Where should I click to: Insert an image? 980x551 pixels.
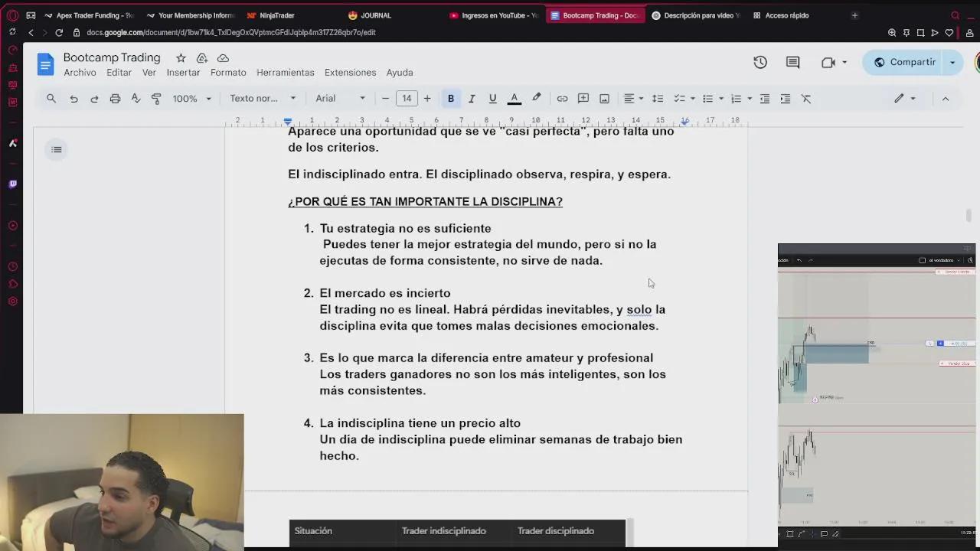point(604,98)
